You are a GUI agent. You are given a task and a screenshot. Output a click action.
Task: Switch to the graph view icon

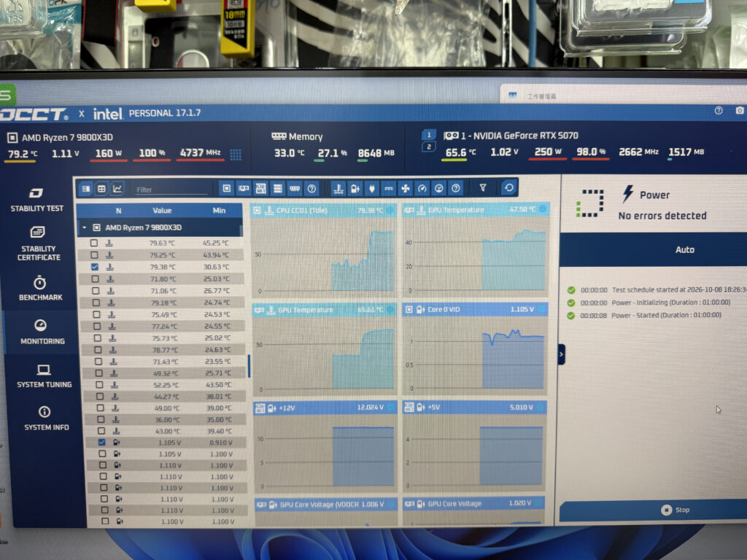117,189
